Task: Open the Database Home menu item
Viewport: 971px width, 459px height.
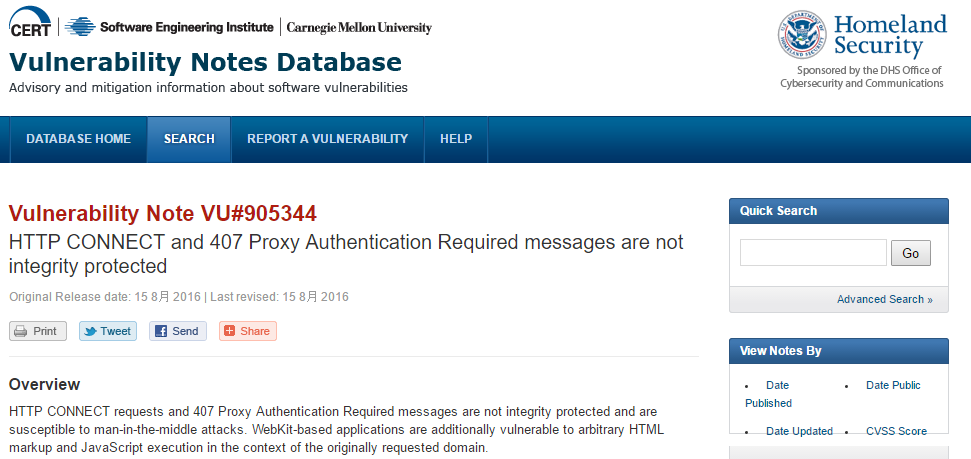Action: click(x=79, y=139)
